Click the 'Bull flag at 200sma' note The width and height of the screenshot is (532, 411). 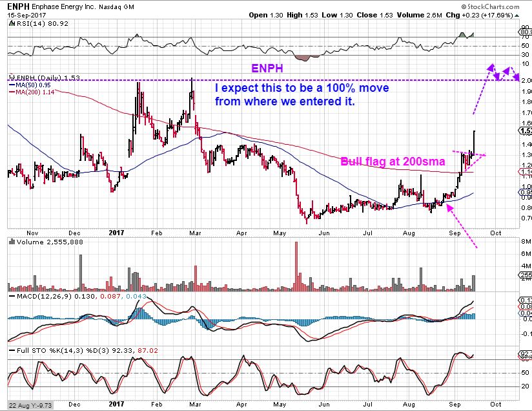click(x=393, y=162)
